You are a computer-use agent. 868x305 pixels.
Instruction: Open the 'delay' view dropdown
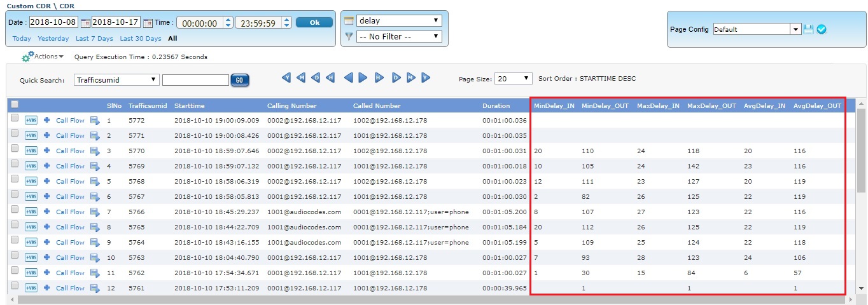pyautogui.click(x=399, y=20)
